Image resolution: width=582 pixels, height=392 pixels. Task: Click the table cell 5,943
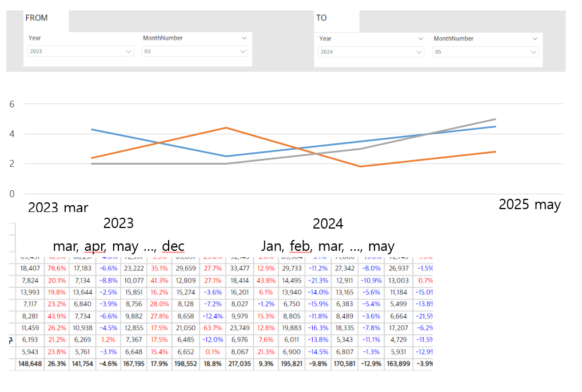tap(30, 351)
